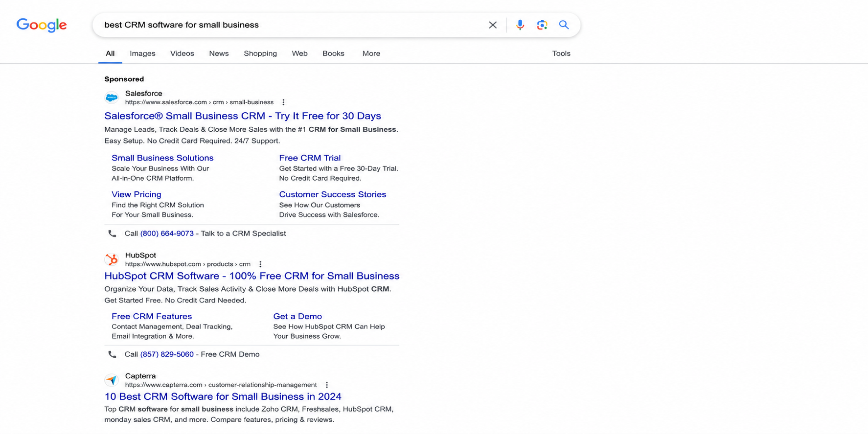Open the Shopping tab
Screen dimensions: 868x434
(260, 53)
